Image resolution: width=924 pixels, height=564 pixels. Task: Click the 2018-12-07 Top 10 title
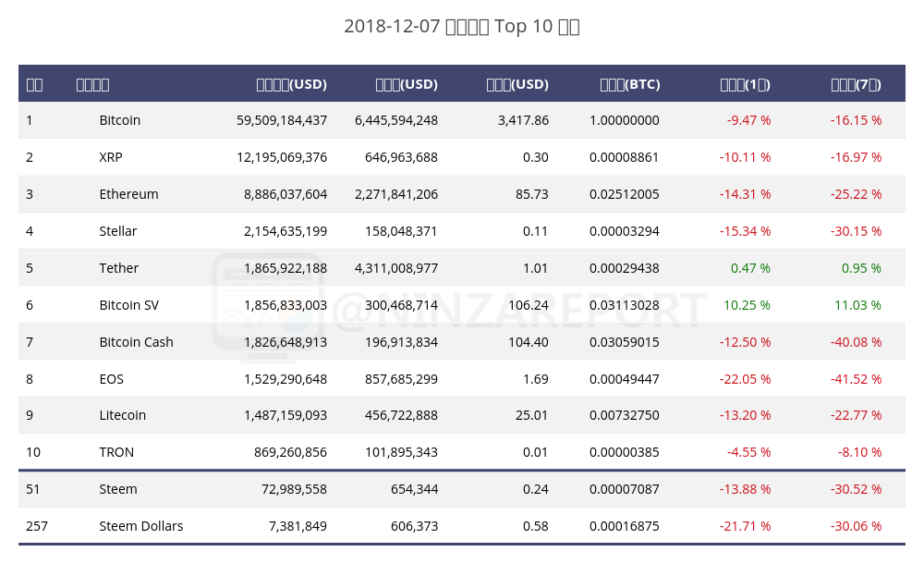[462, 27]
